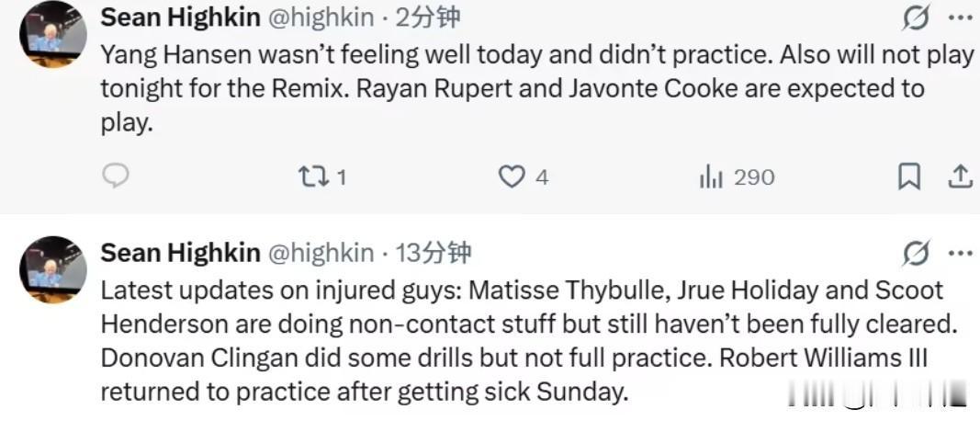The height and width of the screenshot is (421, 980).
Task: Bookmark the Yang Hansen tweet
Action: pos(908,176)
